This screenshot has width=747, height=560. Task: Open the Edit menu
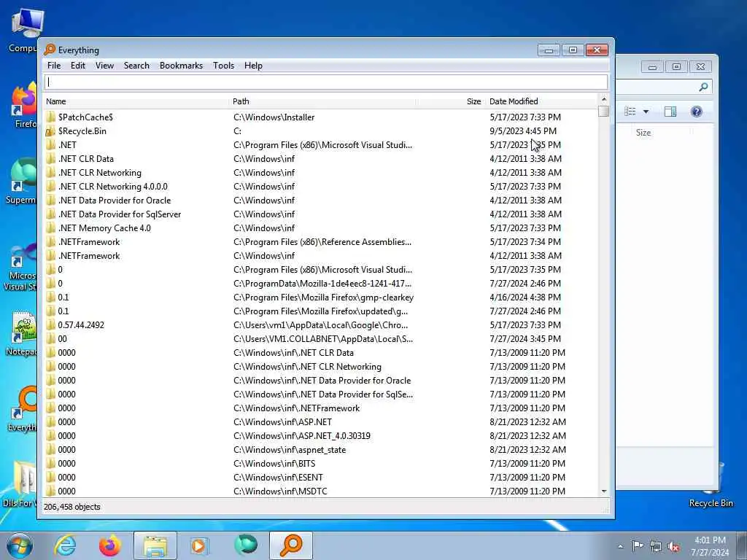pos(77,66)
